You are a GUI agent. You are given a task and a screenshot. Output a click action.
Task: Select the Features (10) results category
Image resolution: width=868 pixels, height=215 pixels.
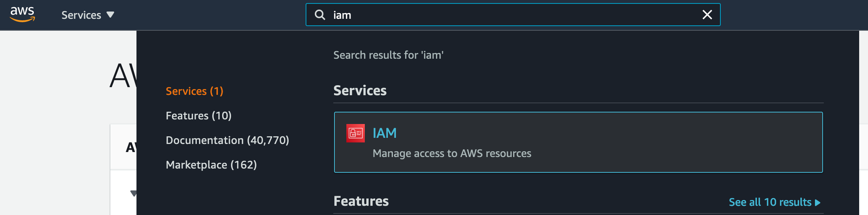pos(198,116)
